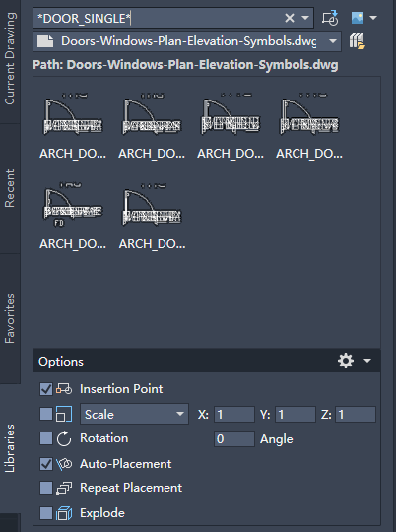Viewport: 396px width, 532px height.
Task: Click the Scale option icon
Action: pyautogui.click(x=64, y=414)
